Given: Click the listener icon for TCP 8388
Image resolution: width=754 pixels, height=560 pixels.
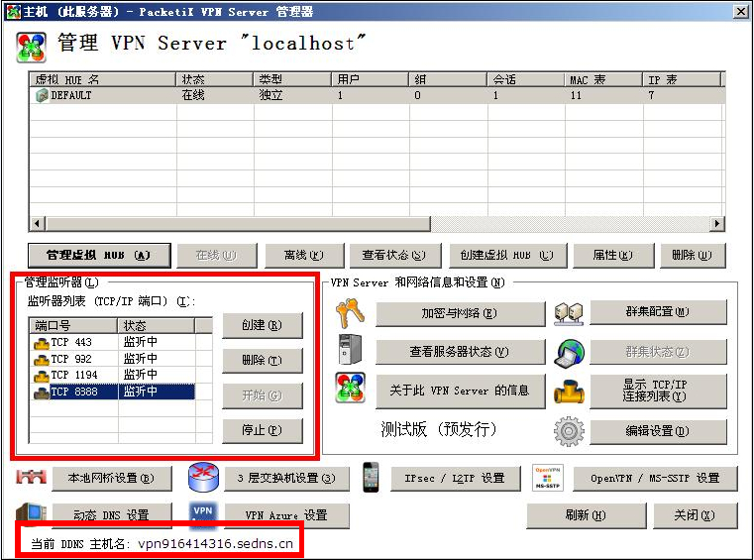Looking at the screenshot, I should pyautogui.click(x=42, y=392).
